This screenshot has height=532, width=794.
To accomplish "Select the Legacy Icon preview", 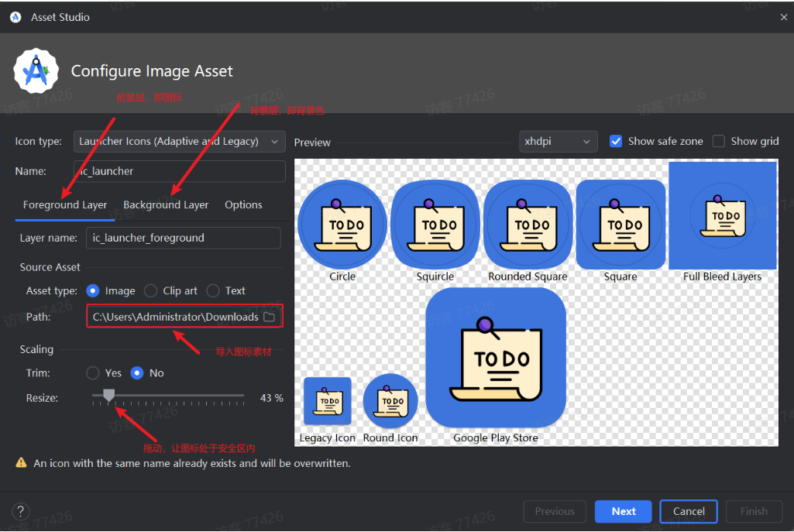I will tap(328, 401).
